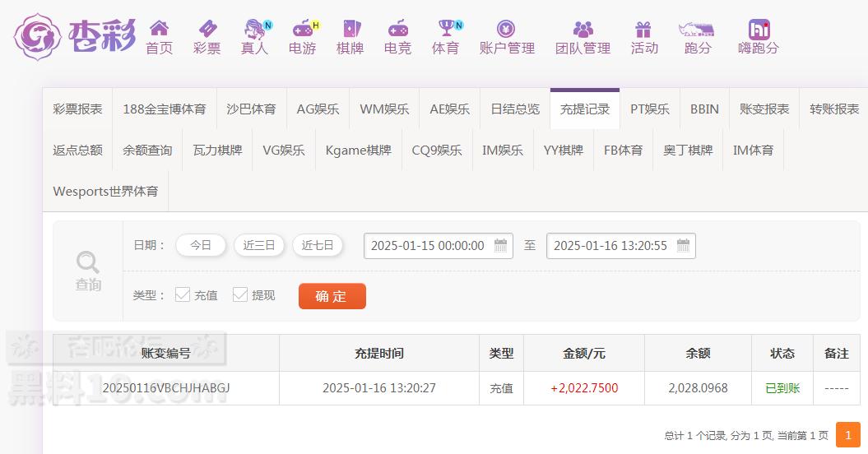This screenshot has width=868, height=454.
Task: Toggle the 提现 checkbox
Action: coord(240,294)
